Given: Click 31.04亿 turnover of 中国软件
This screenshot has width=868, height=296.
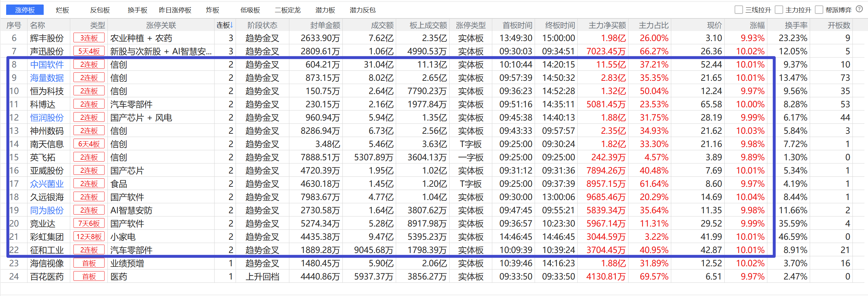Looking at the screenshot, I should click(378, 65).
